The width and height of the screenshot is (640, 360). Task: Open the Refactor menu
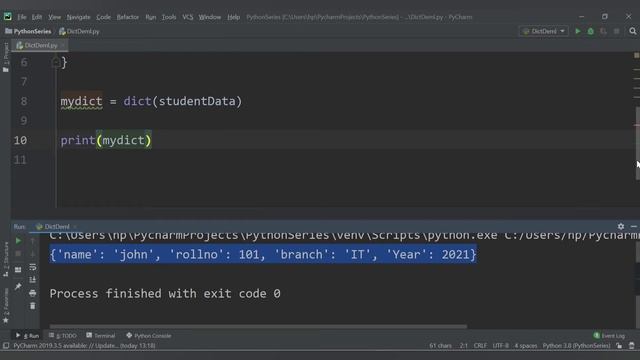click(128, 17)
